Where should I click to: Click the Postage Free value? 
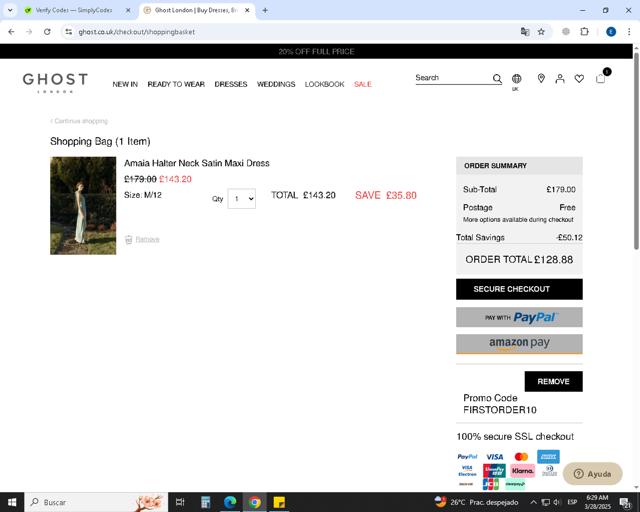coord(567,207)
